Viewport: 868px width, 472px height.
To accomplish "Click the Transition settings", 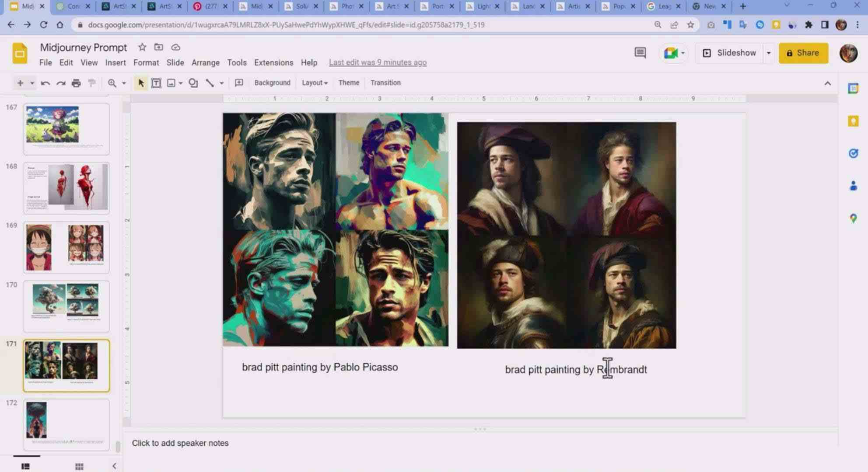I will [x=385, y=83].
